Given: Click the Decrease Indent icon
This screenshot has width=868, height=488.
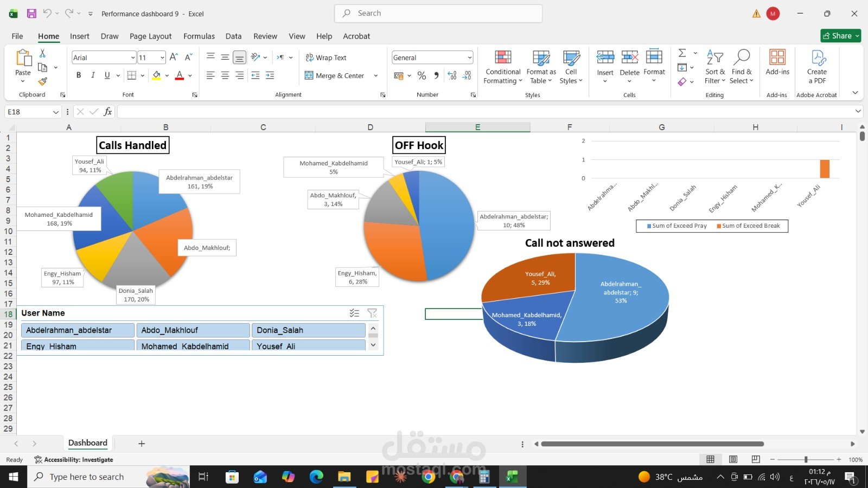Looking at the screenshot, I should (x=256, y=75).
